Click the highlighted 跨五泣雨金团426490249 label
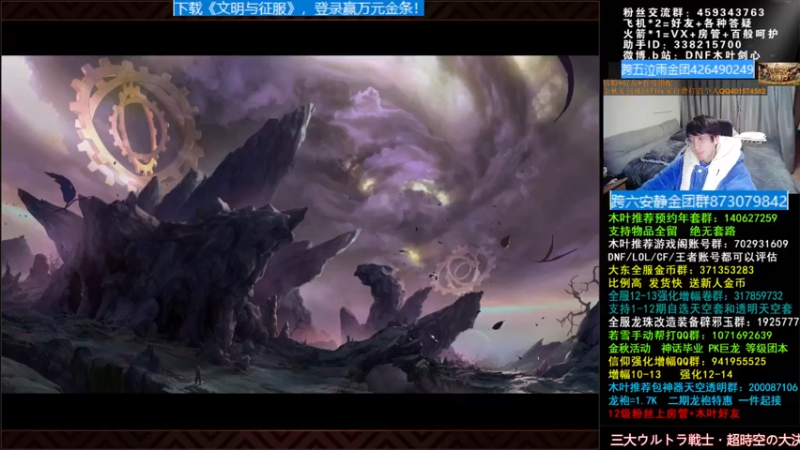This screenshot has width=800, height=450. pyautogui.click(x=687, y=69)
